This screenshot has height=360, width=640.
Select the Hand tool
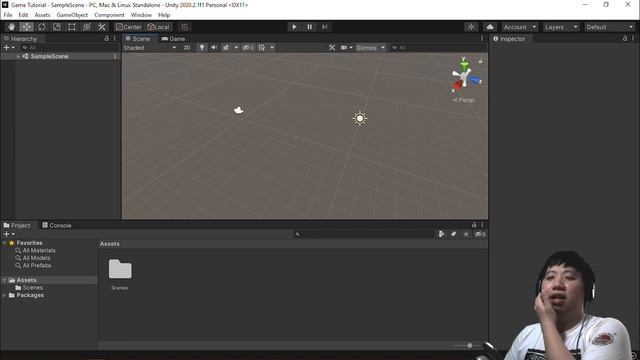point(11,27)
